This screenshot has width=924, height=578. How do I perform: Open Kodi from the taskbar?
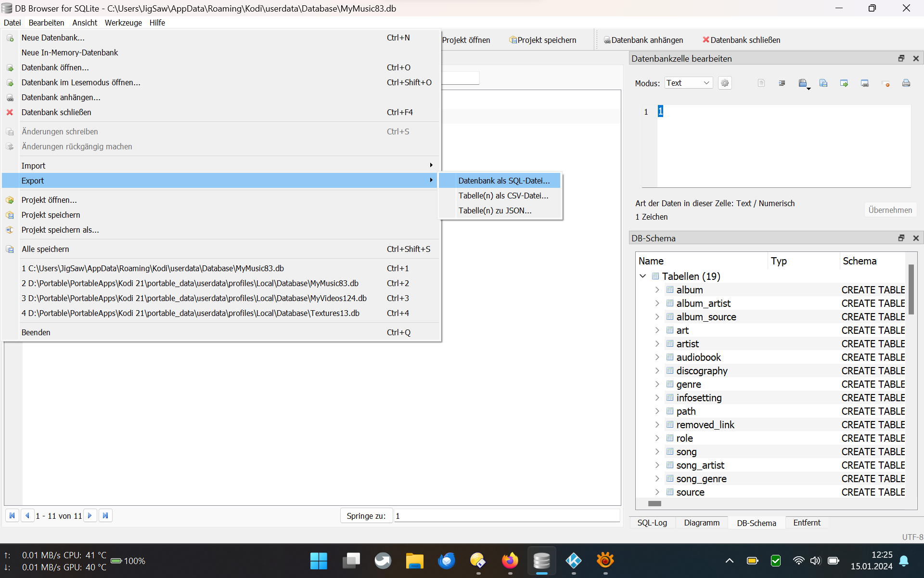(x=573, y=561)
